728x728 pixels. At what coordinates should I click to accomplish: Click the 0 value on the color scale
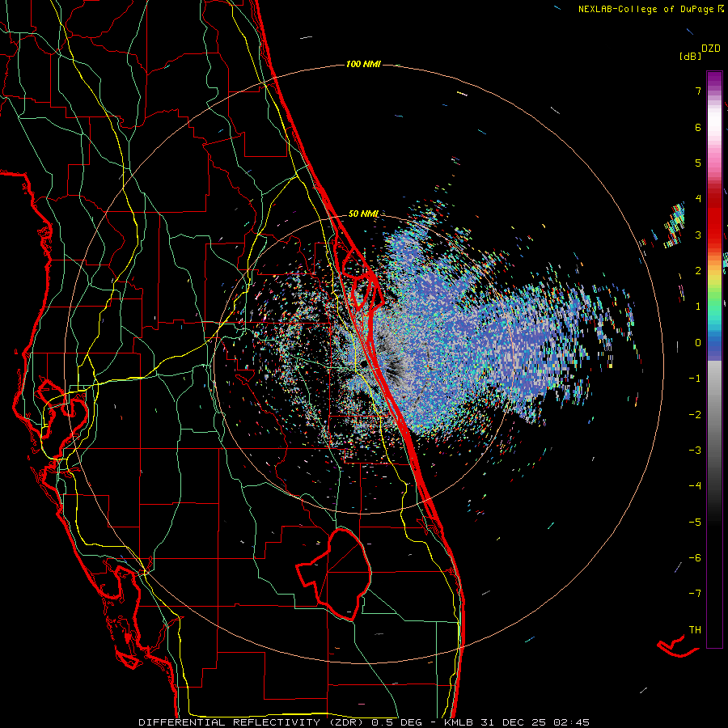tap(698, 343)
